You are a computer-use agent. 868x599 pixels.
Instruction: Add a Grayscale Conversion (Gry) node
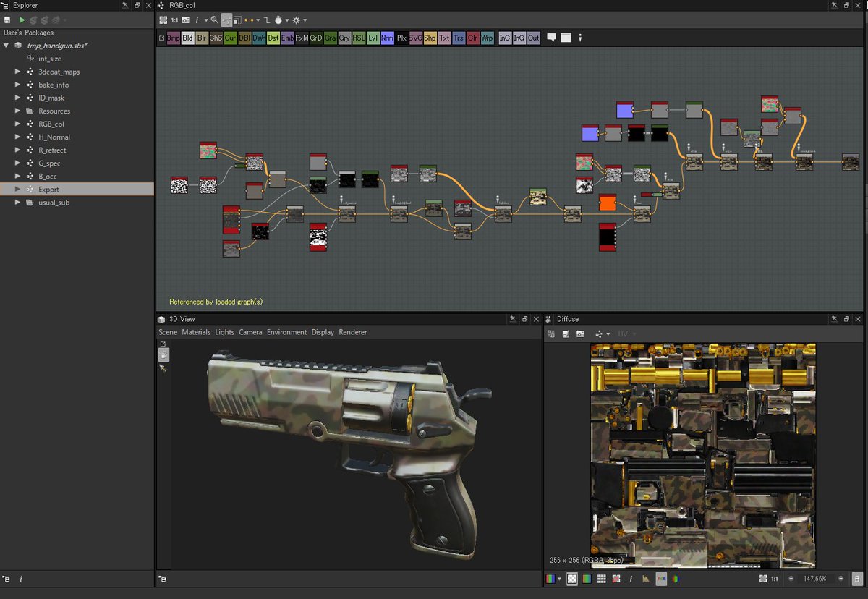[344, 38]
